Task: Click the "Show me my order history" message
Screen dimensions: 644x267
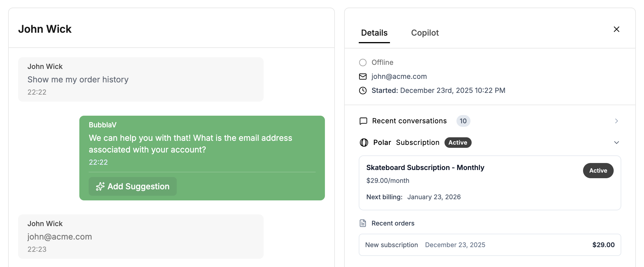Action: tap(78, 79)
